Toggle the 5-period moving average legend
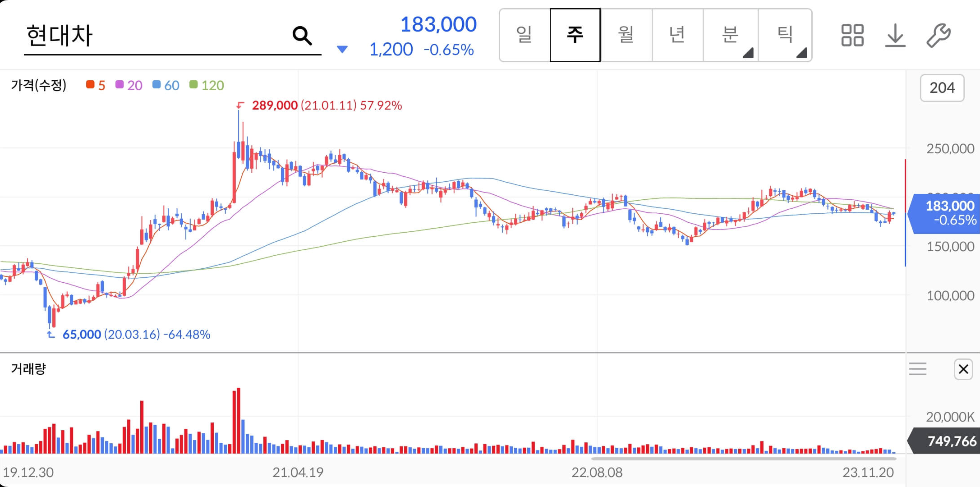Screen dimensions: 980x487 (x=96, y=85)
